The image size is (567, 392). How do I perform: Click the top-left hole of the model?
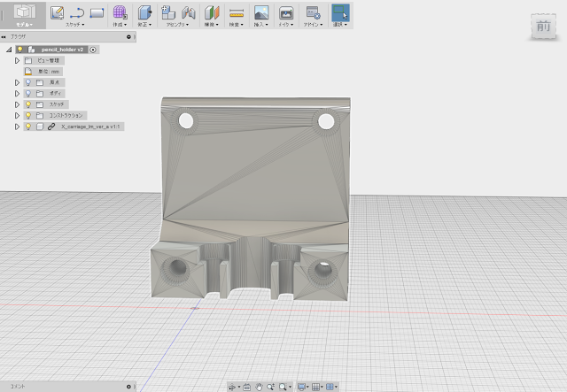[x=186, y=121]
